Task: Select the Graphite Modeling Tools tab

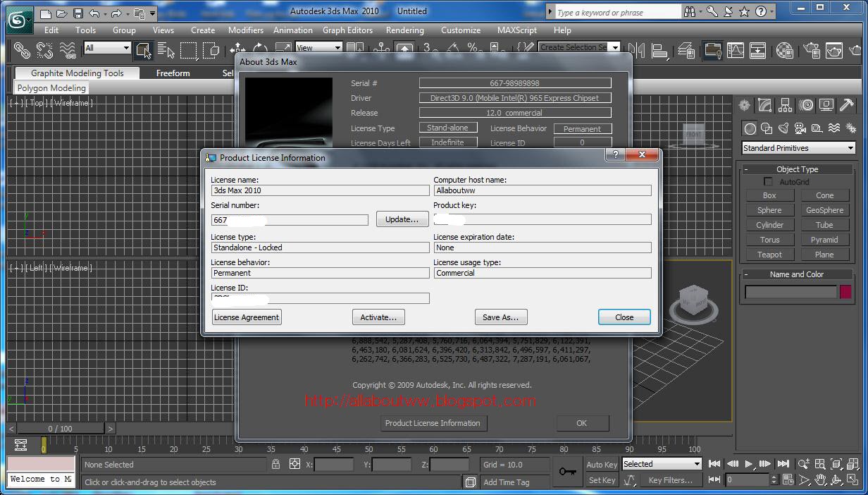Action: [77, 73]
